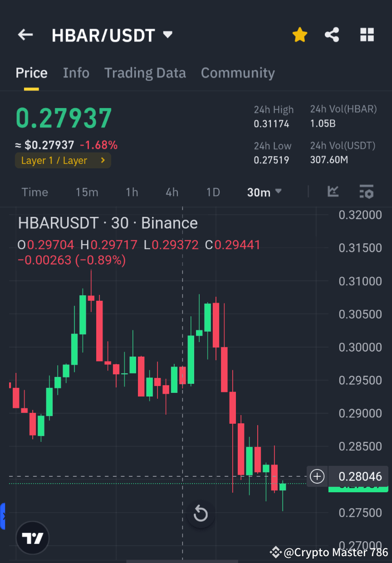Tap the TradingView logo
392x563 pixels.
tap(32, 538)
